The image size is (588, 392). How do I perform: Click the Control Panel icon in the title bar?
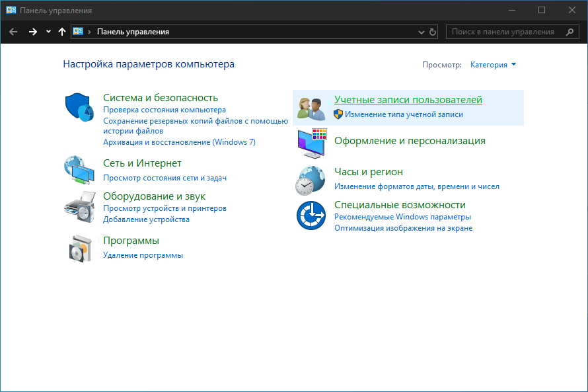pyautogui.click(x=11, y=10)
